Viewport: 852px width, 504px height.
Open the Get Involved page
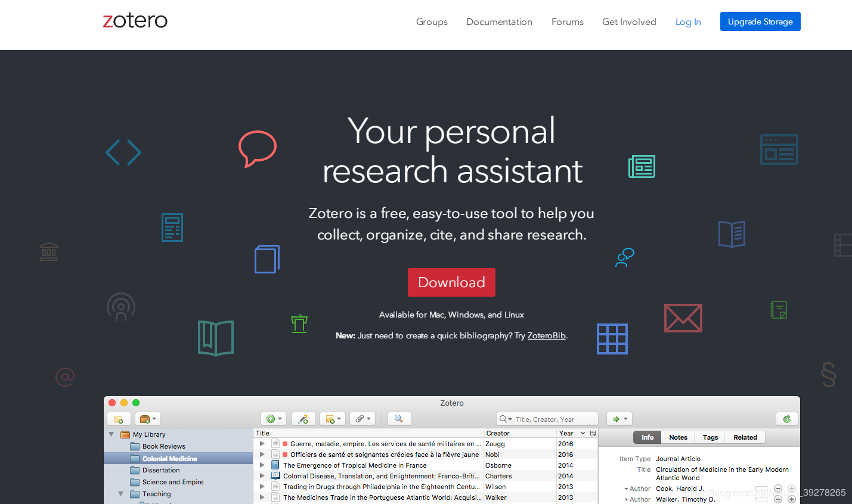(629, 21)
